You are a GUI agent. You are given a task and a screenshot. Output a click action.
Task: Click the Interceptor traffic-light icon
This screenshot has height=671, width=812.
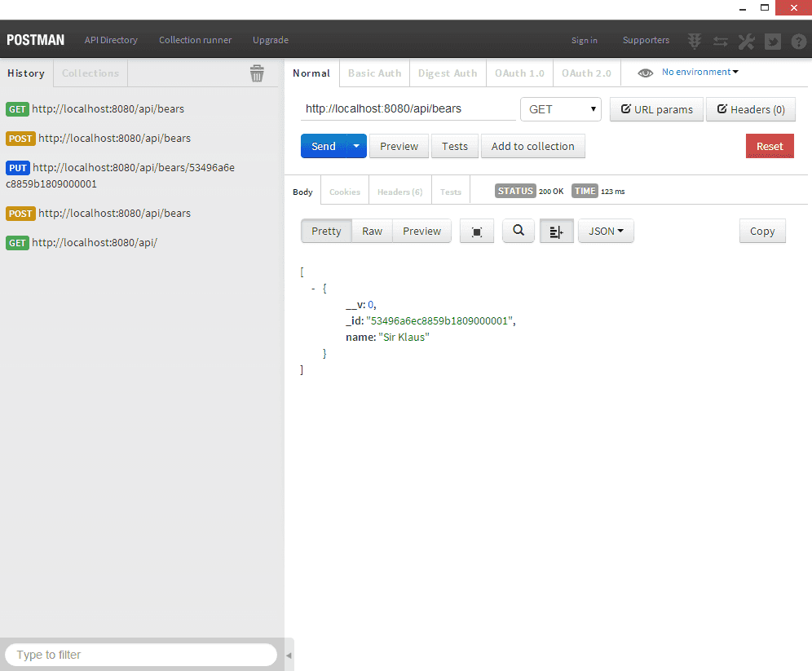[x=695, y=41]
